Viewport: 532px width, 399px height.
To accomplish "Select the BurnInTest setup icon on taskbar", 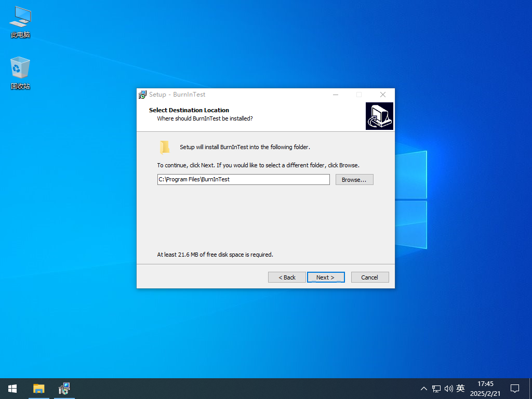I will [x=64, y=388].
